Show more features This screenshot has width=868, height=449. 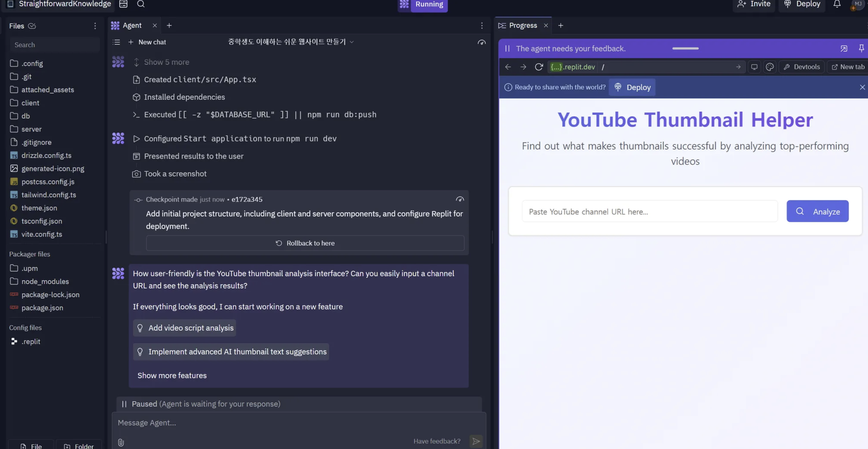(x=172, y=375)
